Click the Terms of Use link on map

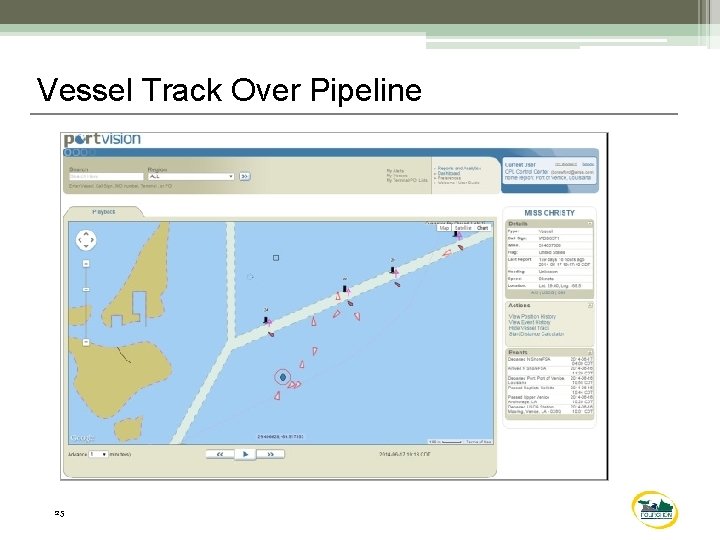(478, 442)
